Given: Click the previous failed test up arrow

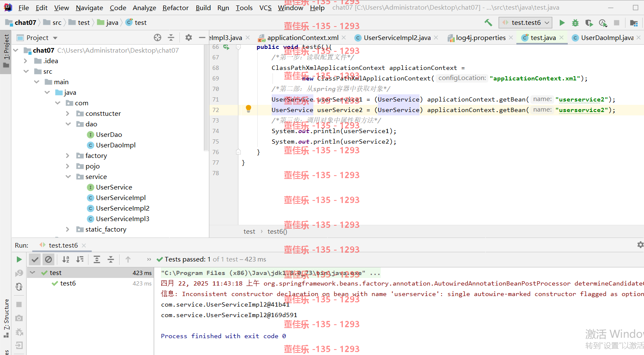Looking at the screenshot, I should click(x=128, y=259).
